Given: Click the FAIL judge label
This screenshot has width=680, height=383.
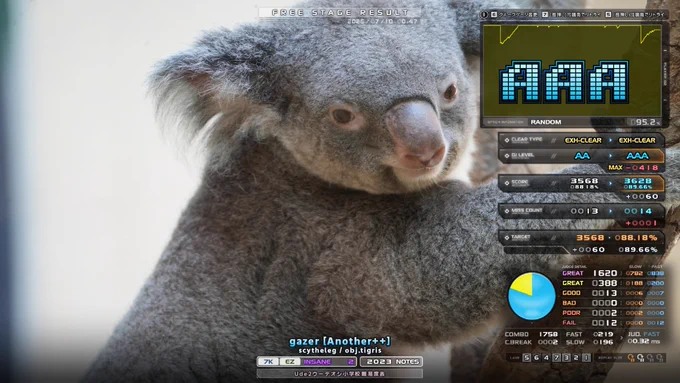Looking at the screenshot, I should [569, 323].
